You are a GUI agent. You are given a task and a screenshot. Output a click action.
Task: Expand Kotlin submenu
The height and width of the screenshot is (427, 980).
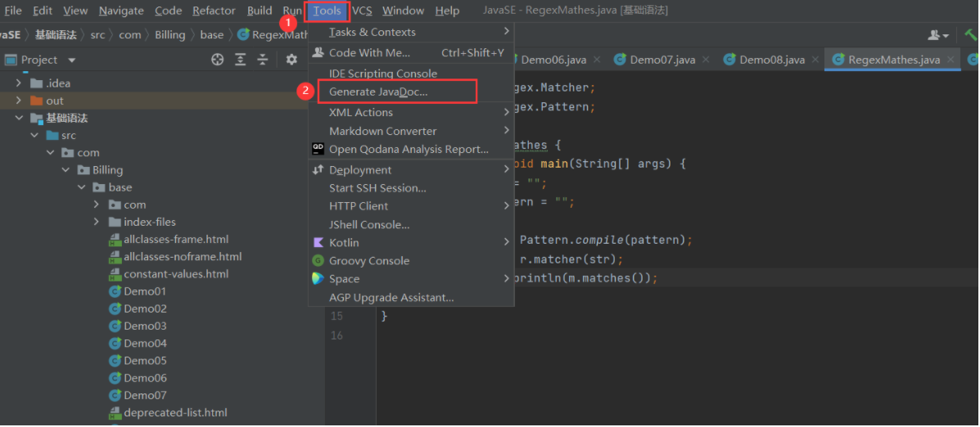411,242
